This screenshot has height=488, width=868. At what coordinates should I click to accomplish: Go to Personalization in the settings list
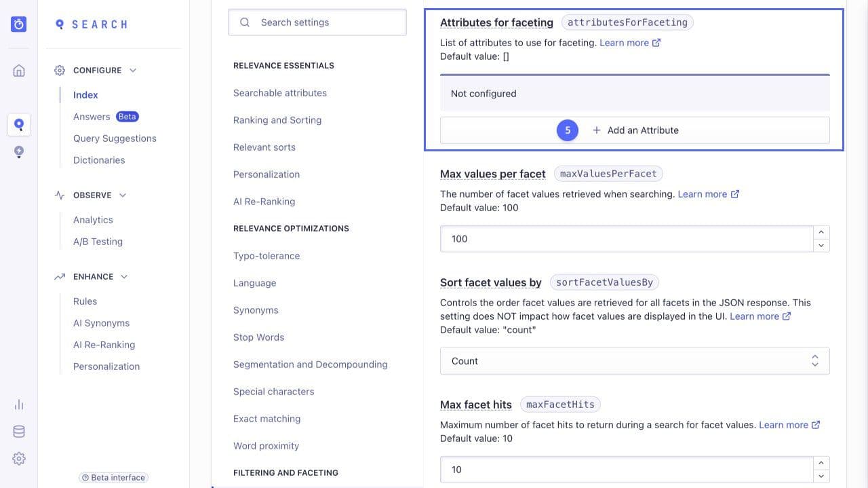pyautogui.click(x=267, y=174)
